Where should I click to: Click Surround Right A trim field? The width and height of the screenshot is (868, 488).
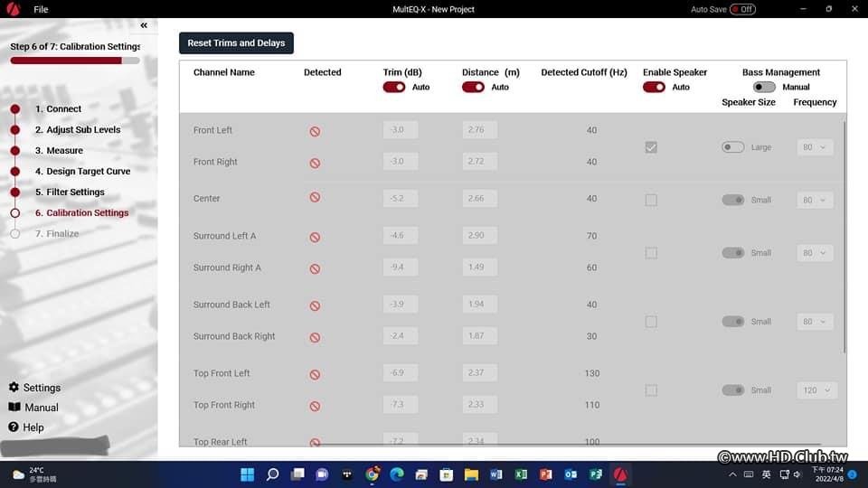click(x=401, y=267)
